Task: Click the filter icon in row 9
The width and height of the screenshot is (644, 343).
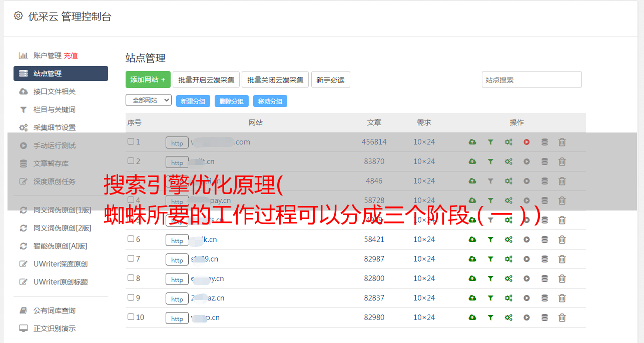Action: (x=490, y=298)
